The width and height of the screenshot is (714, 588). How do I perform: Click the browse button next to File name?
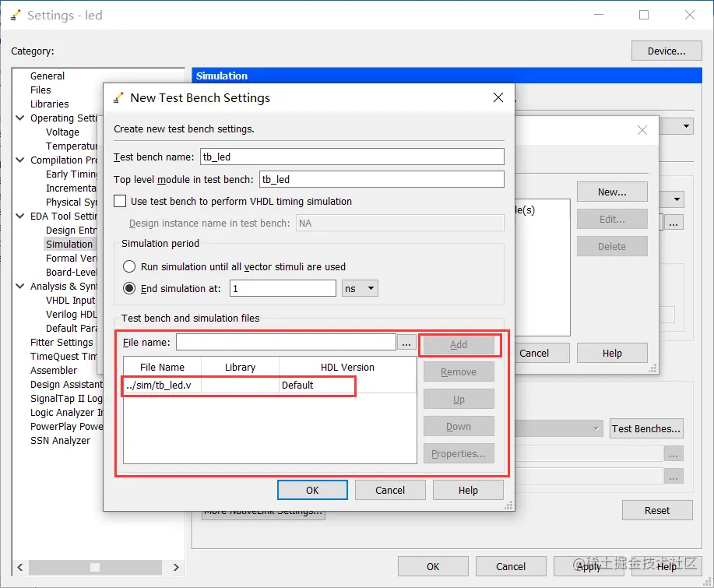(406, 343)
